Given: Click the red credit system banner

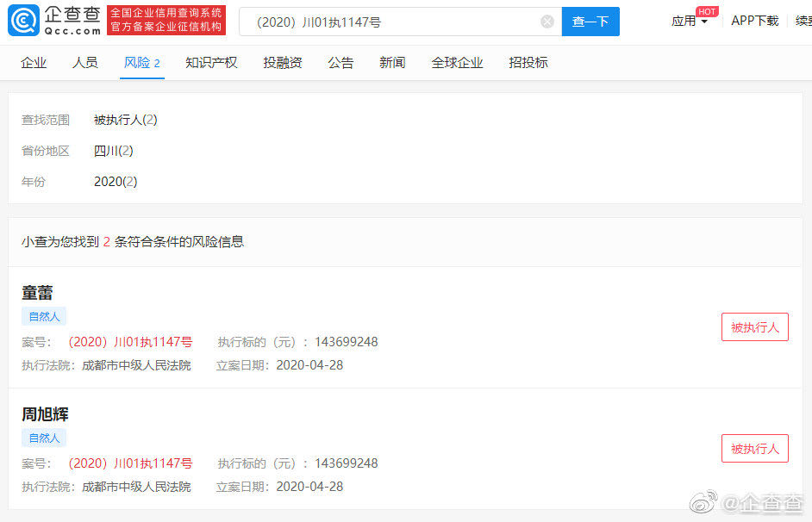Looking at the screenshot, I should [166, 21].
